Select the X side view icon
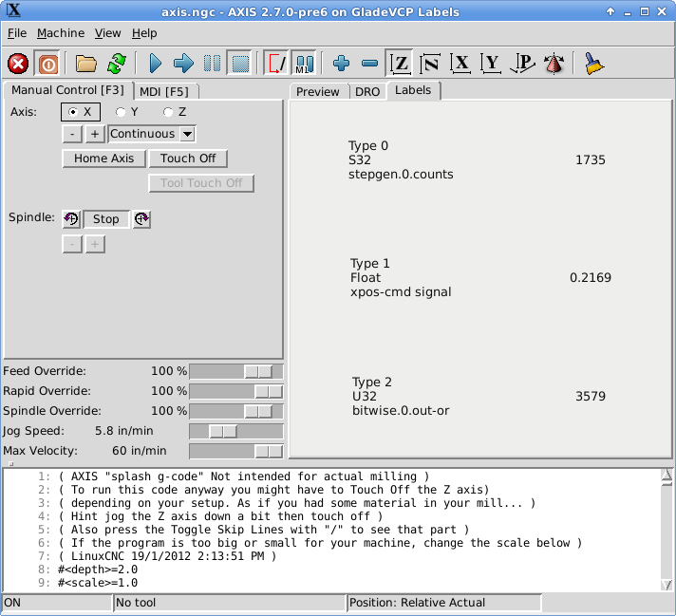 coord(460,64)
